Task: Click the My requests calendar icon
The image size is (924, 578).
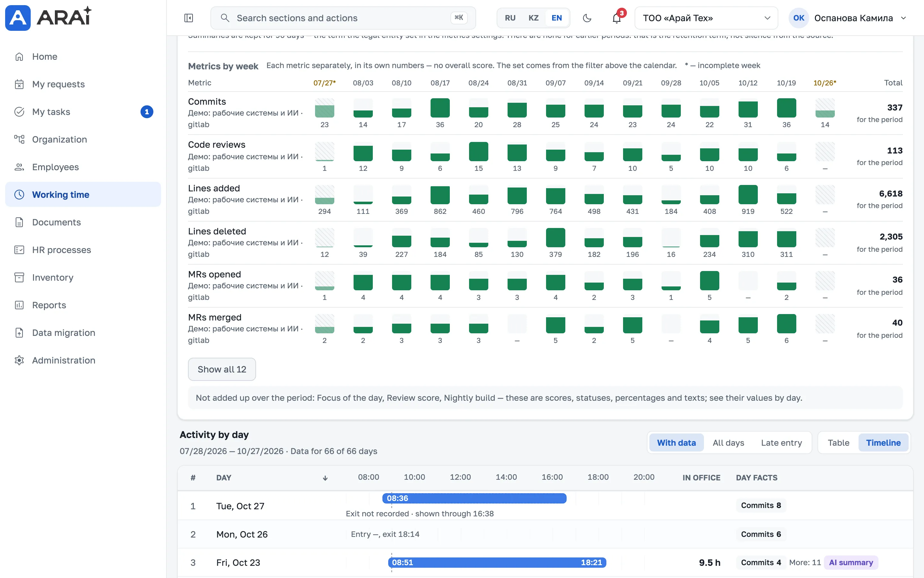Action: 19,84
